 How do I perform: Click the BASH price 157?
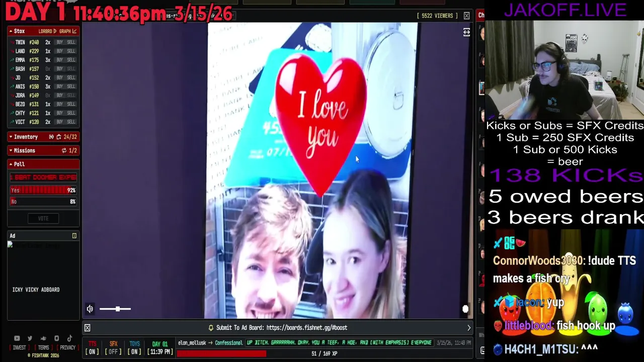[34, 69]
